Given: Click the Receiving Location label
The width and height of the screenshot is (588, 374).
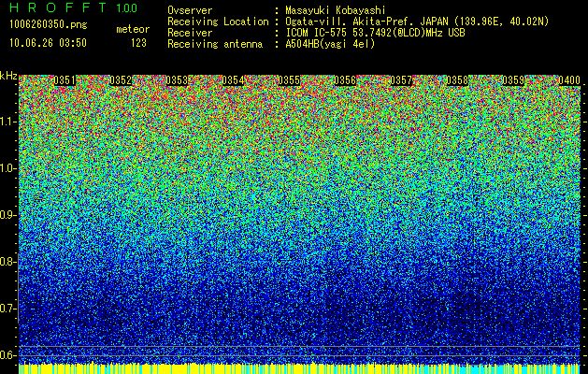Looking at the screenshot, I should pyautogui.click(x=218, y=22).
